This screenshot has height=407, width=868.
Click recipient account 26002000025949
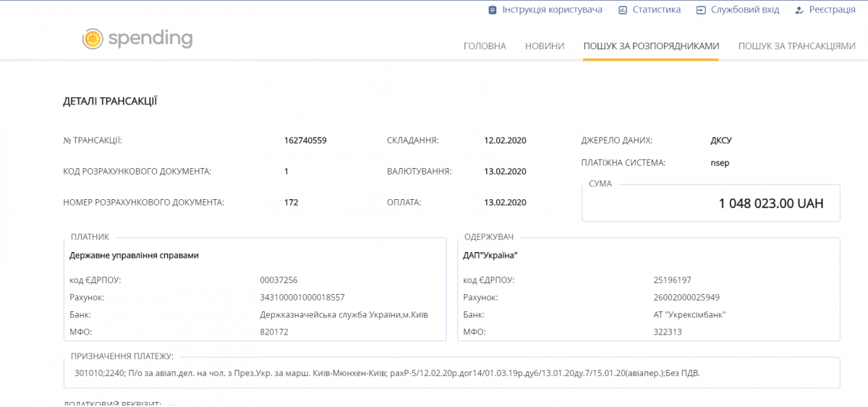click(x=686, y=298)
